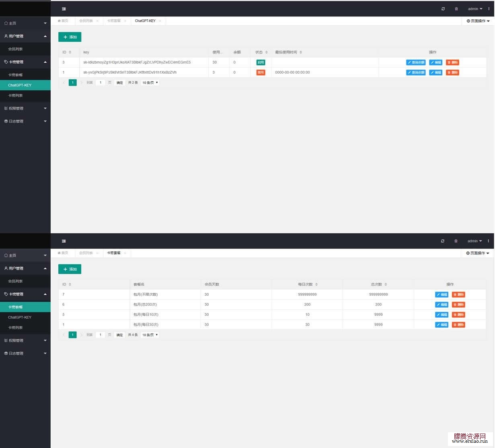Toggle 禁用 status badge for key ID 1
The image size is (495, 448).
[261, 72]
